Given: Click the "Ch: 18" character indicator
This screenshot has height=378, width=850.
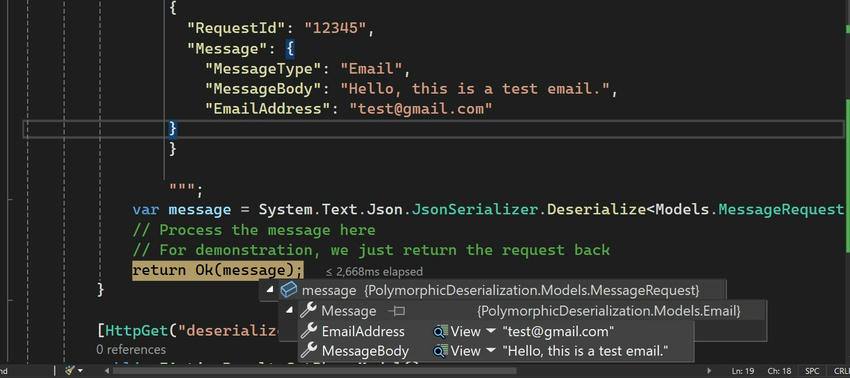Looking at the screenshot, I should [x=780, y=371].
